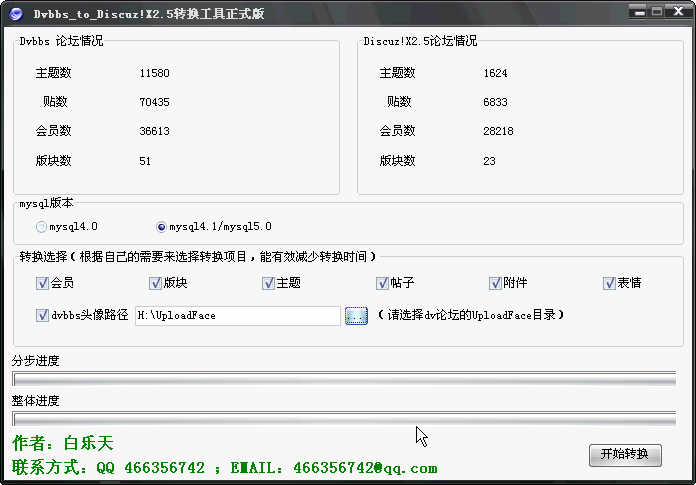
Task: Minimize the conversion tool window
Action: click(638, 12)
